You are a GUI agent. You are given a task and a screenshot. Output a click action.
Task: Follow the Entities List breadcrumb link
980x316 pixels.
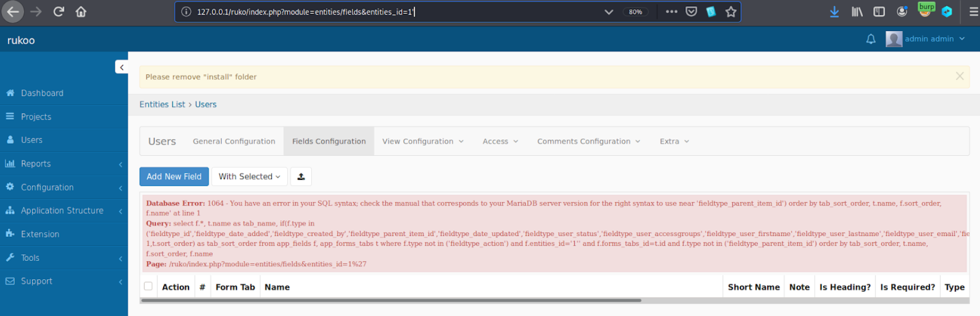click(x=162, y=104)
